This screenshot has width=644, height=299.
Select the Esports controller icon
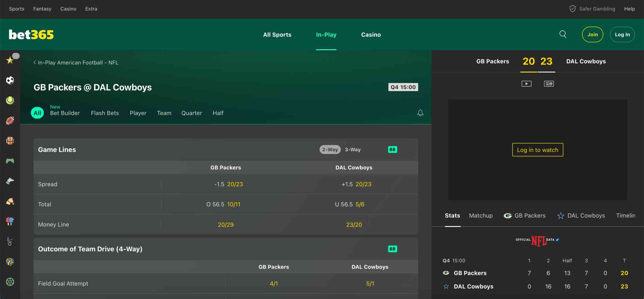click(10, 161)
